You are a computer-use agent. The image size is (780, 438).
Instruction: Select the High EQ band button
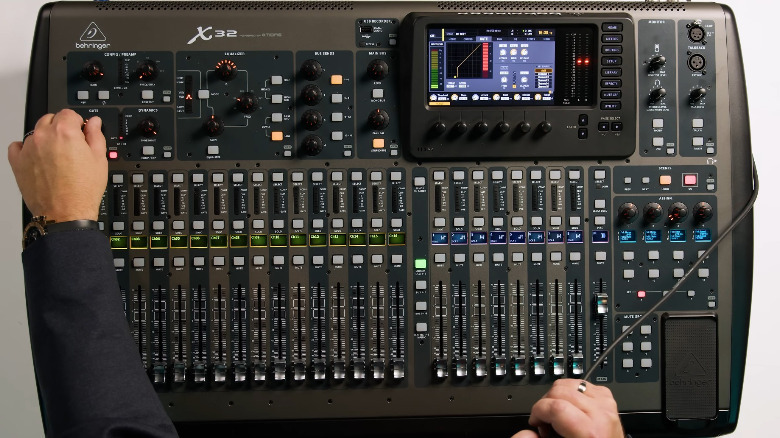[277, 81]
